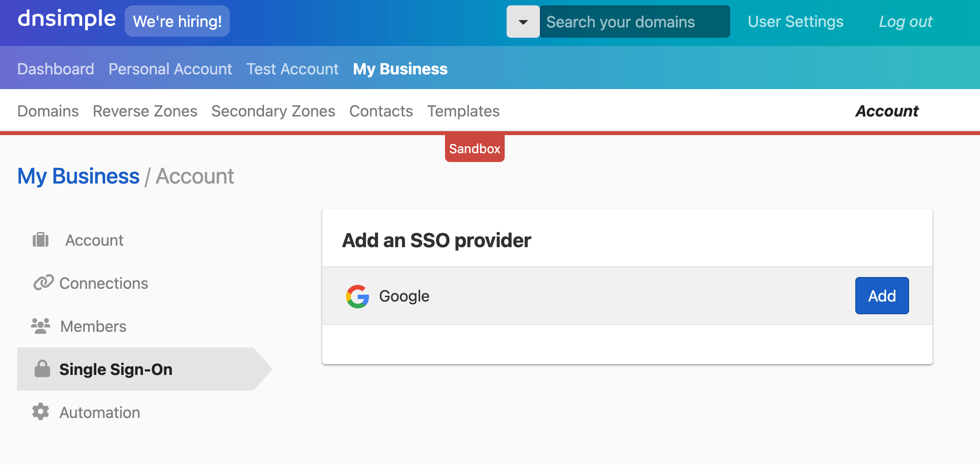Click the dnsimple logo
The height and width of the screenshot is (465, 980).
coord(67,19)
